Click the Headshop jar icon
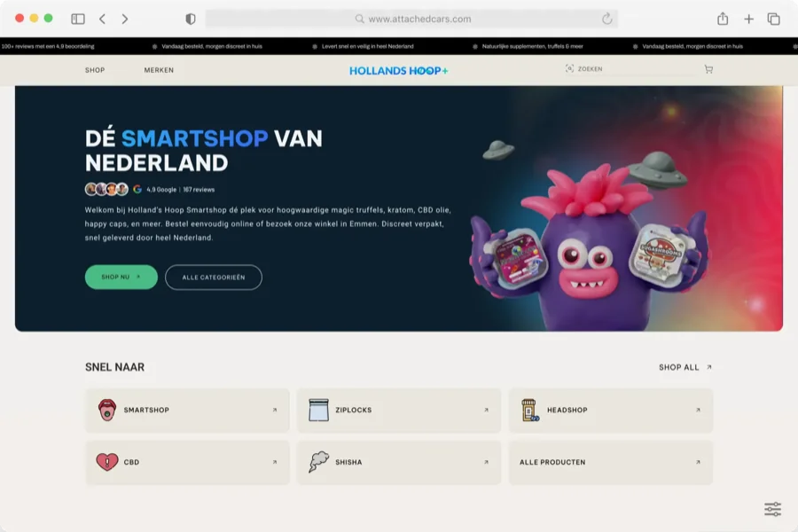This screenshot has height=532, width=798. click(x=530, y=410)
